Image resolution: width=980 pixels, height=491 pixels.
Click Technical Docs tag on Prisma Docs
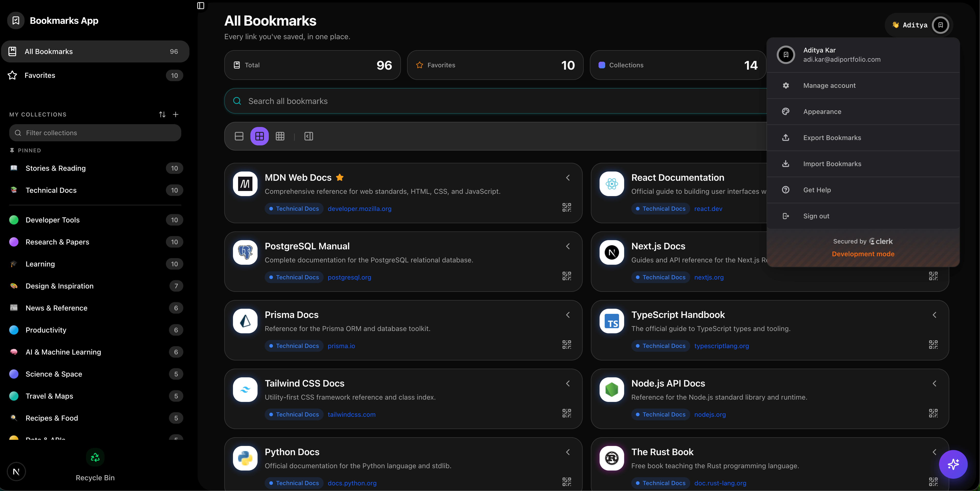tap(294, 346)
